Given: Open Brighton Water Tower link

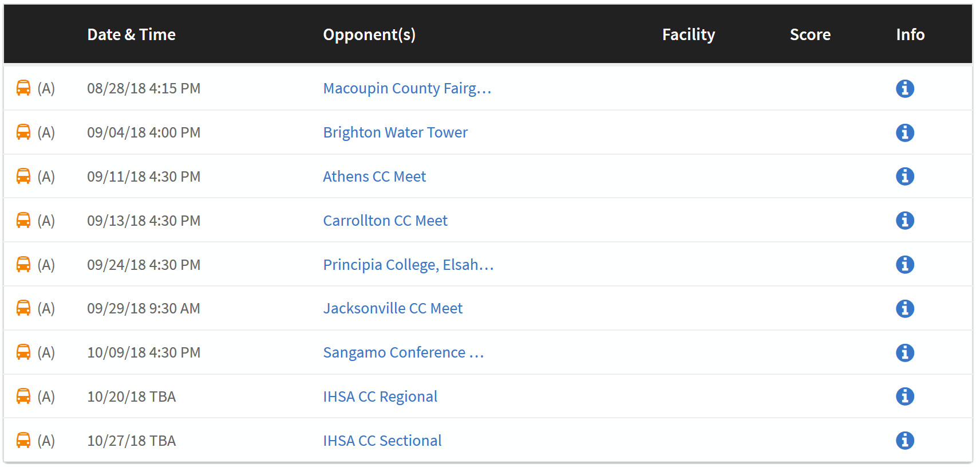Looking at the screenshot, I should click(395, 132).
